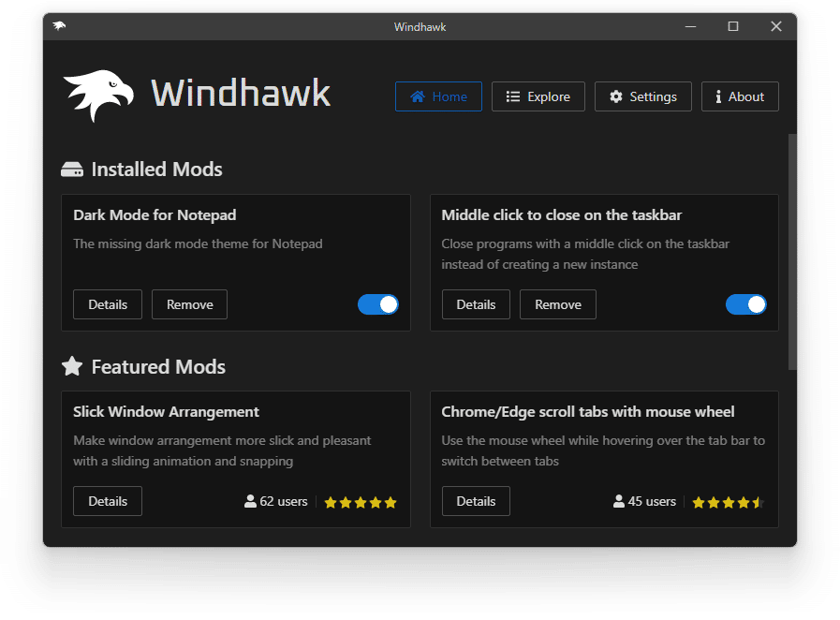Click the Windhawk eagle logo
Screen dimensions: 840x620
point(97,96)
